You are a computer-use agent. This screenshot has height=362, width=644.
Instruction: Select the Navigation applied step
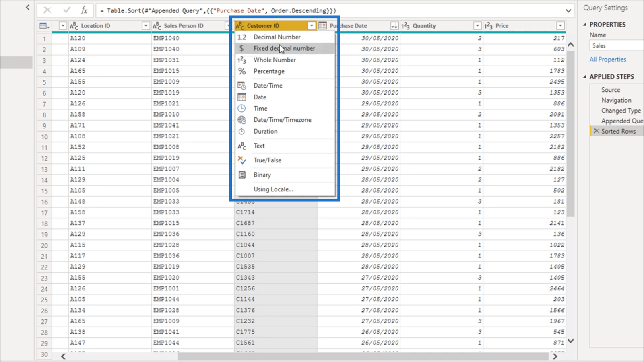(616, 100)
